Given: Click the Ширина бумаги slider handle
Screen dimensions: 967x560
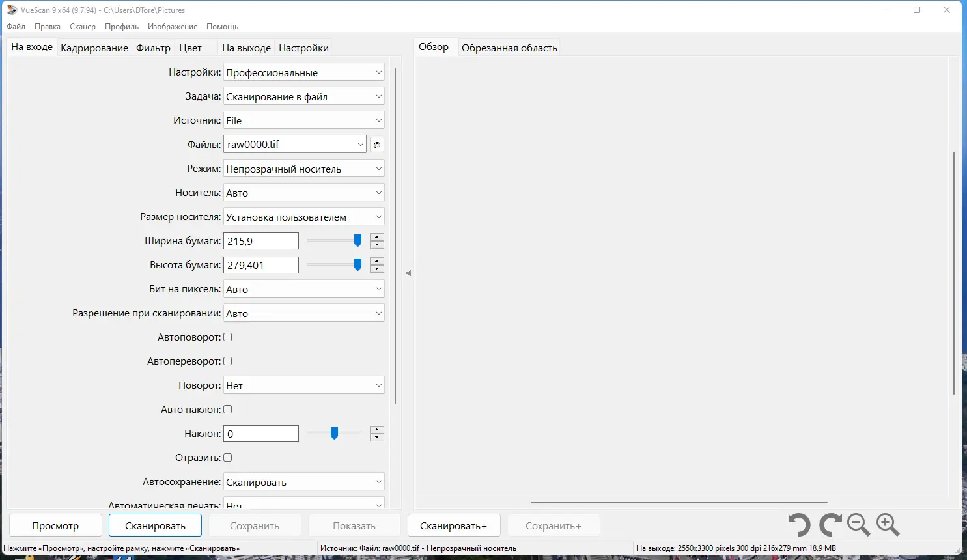Looking at the screenshot, I should pos(357,241).
